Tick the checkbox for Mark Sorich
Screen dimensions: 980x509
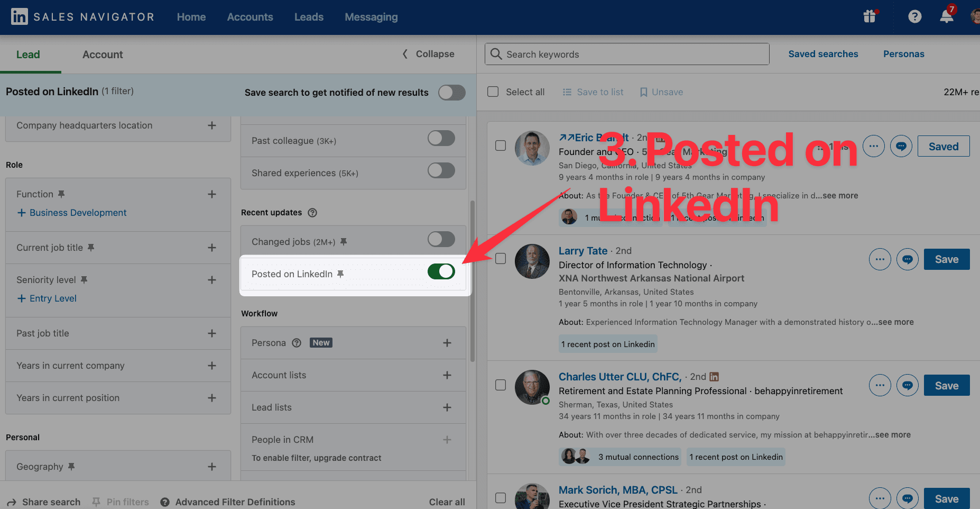(x=501, y=498)
